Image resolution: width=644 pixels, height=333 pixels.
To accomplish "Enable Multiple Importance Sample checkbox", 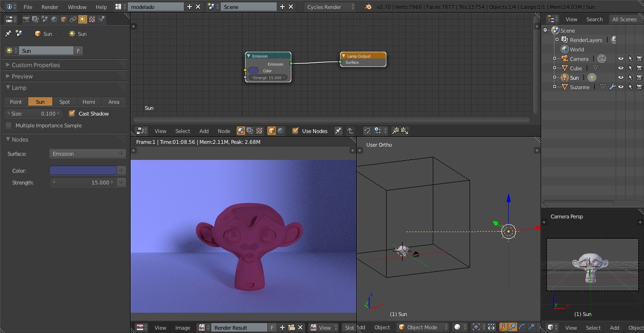I will click(8, 125).
